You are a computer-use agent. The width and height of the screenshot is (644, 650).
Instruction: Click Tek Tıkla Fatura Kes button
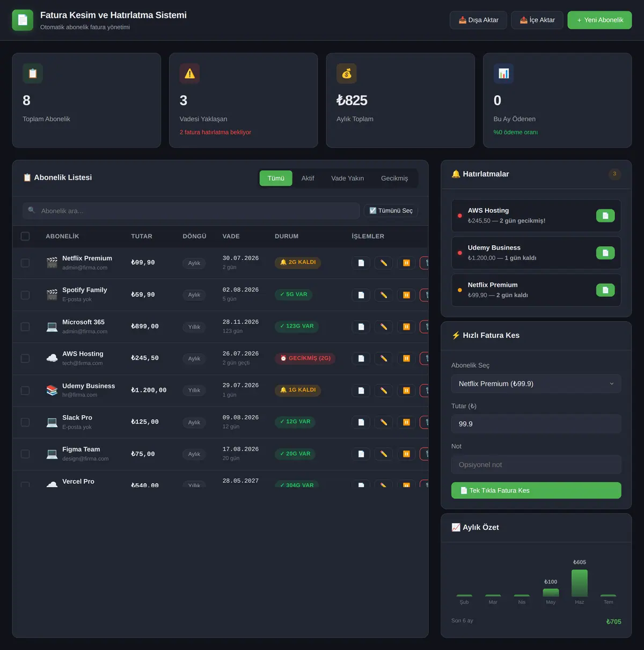536,490
